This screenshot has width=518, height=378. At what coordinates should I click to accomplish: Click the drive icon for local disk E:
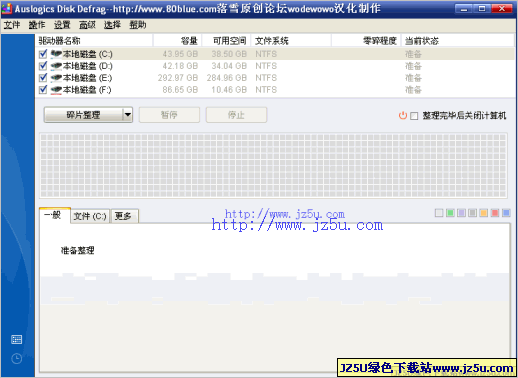tap(56, 78)
